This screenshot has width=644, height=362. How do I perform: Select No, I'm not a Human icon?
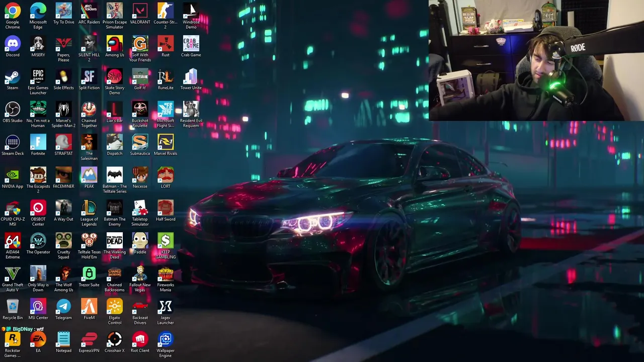[x=38, y=114]
